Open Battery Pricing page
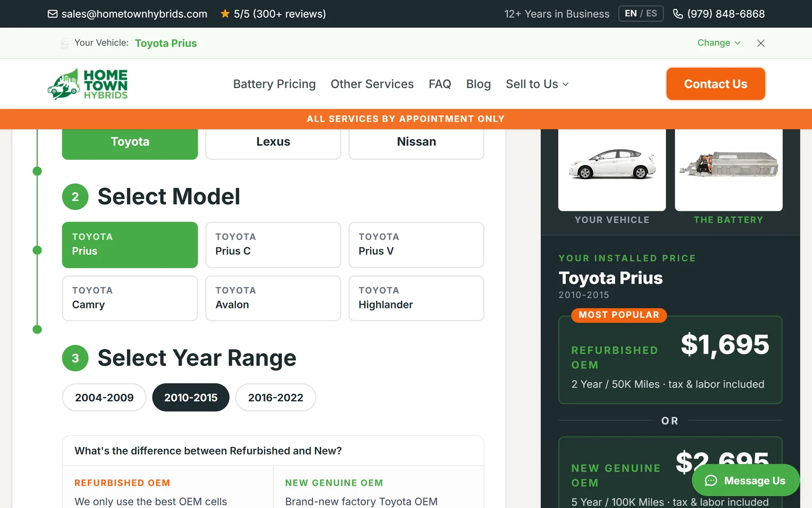Screen dimensions: 812x508 click(x=274, y=84)
